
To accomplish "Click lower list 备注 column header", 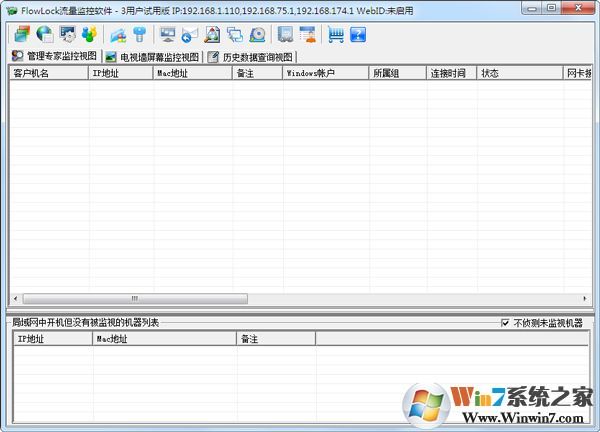I will click(276, 339).
